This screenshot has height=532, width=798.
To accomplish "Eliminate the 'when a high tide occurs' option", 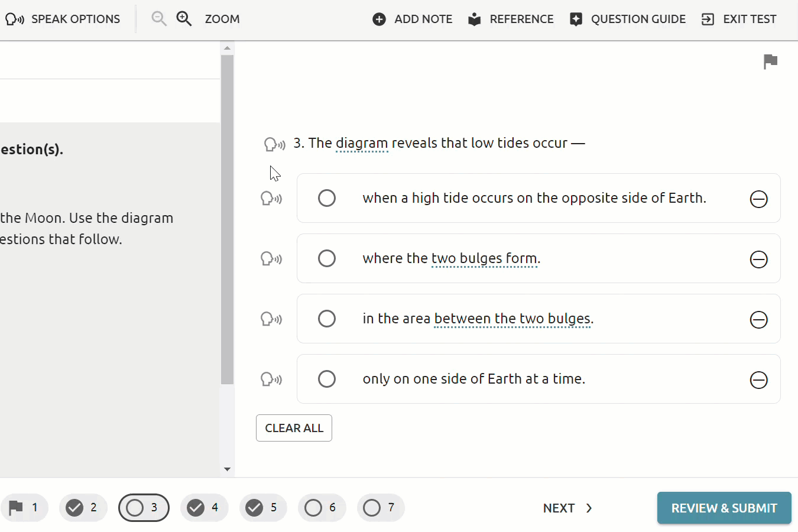I will point(759,199).
